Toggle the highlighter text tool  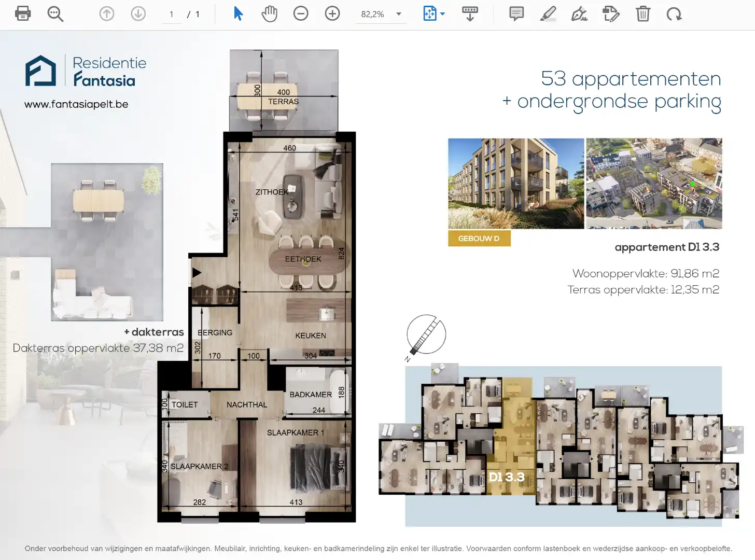coord(548,13)
